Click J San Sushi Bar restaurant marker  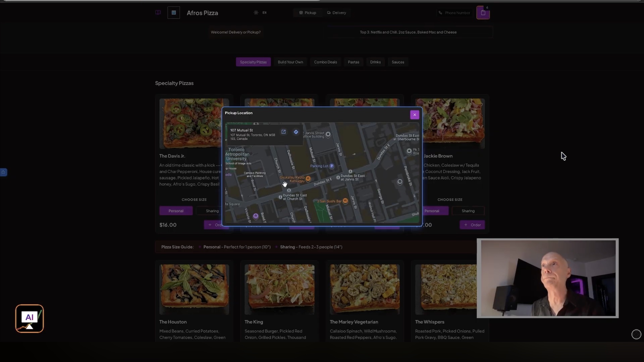coord(345,201)
